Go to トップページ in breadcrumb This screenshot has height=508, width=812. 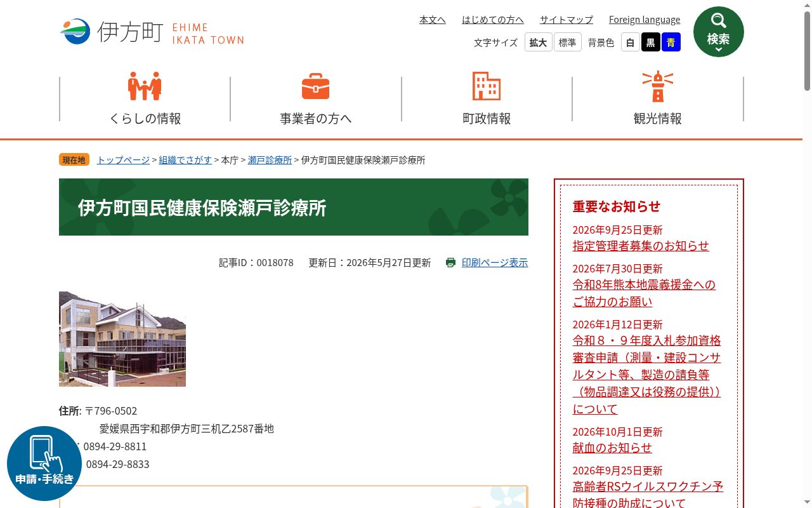tap(123, 160)
